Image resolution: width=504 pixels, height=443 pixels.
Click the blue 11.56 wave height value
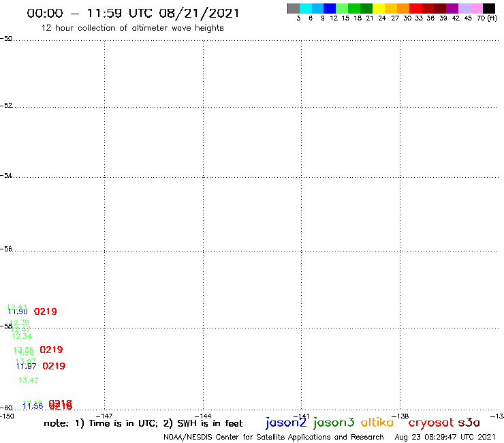[33, 406]
